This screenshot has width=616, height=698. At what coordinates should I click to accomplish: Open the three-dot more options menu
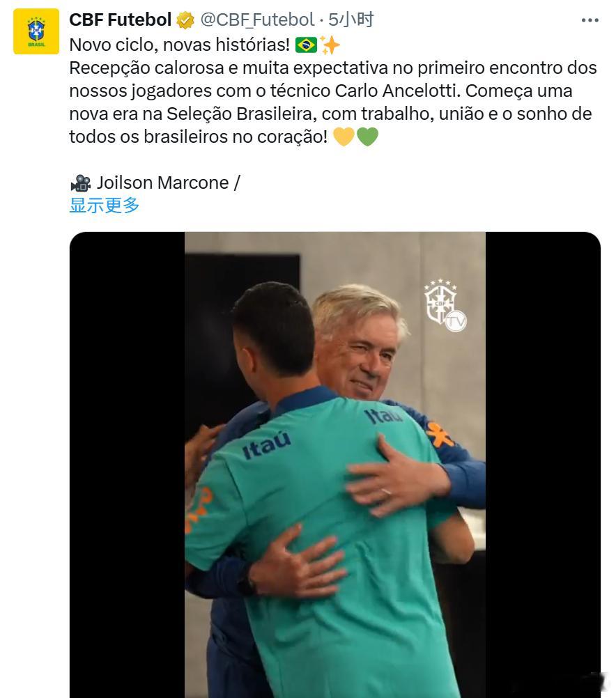[590, 20]
